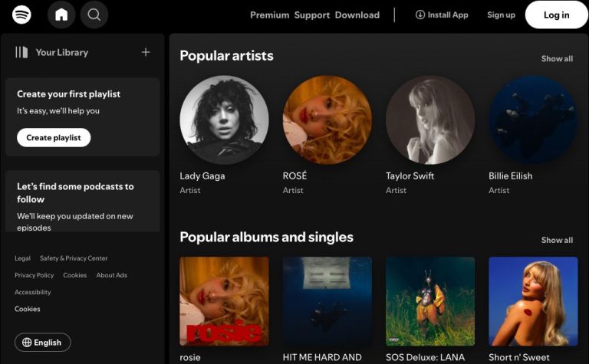The image size is (589, 364).
Task: Click the HIT ME HARD AND title
Action: 322,357
